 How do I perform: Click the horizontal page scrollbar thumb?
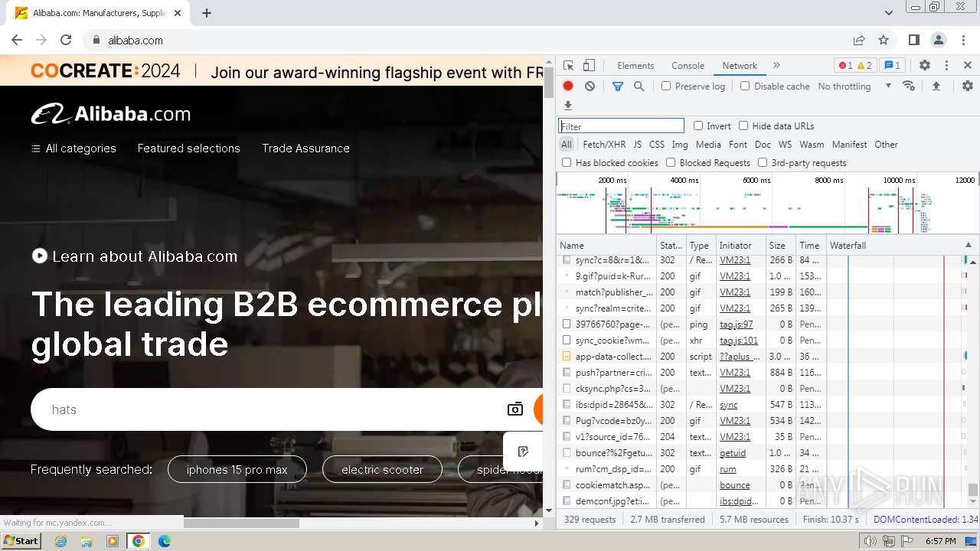(241, 523)
